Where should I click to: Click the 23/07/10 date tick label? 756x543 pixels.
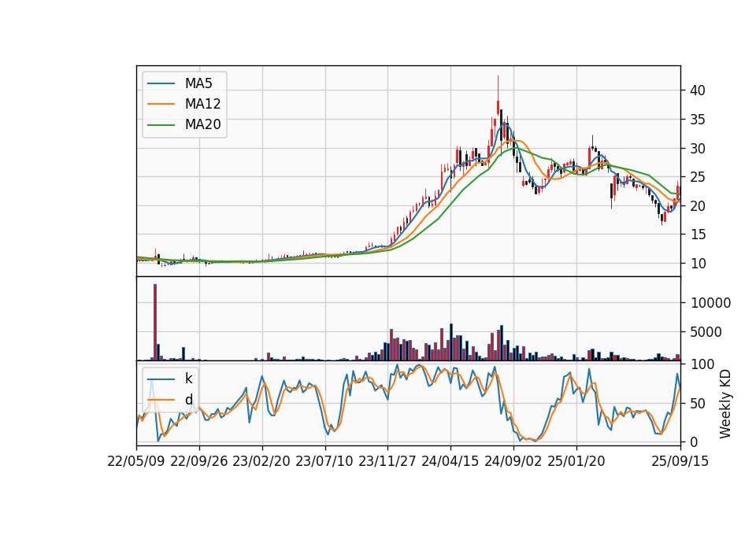(324, 461)
